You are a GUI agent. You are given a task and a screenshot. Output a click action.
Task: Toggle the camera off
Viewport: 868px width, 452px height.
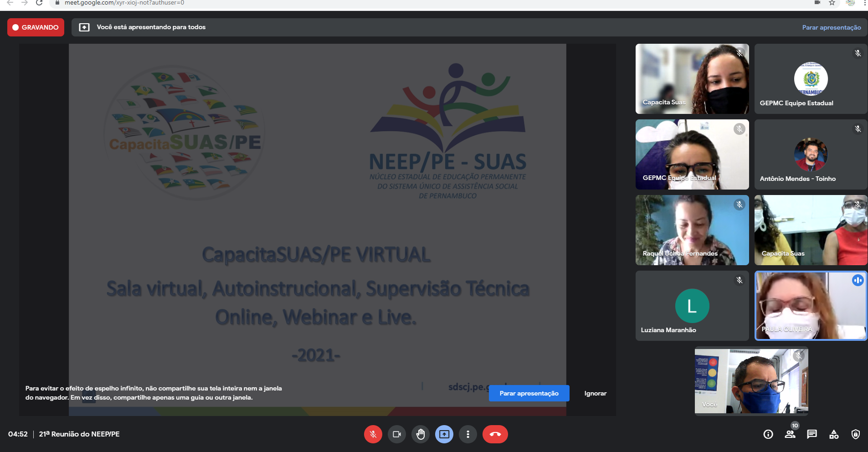click(x=396, y=434)
